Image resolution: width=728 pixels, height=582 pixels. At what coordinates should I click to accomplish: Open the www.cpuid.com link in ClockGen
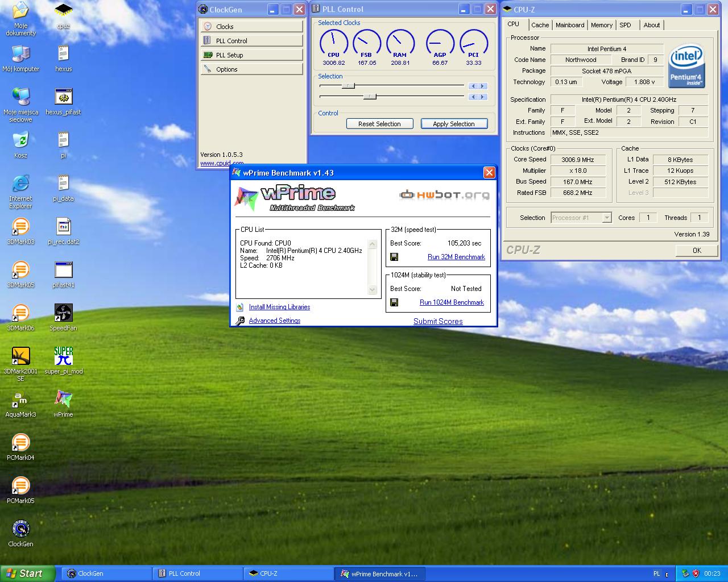(222, 163)
